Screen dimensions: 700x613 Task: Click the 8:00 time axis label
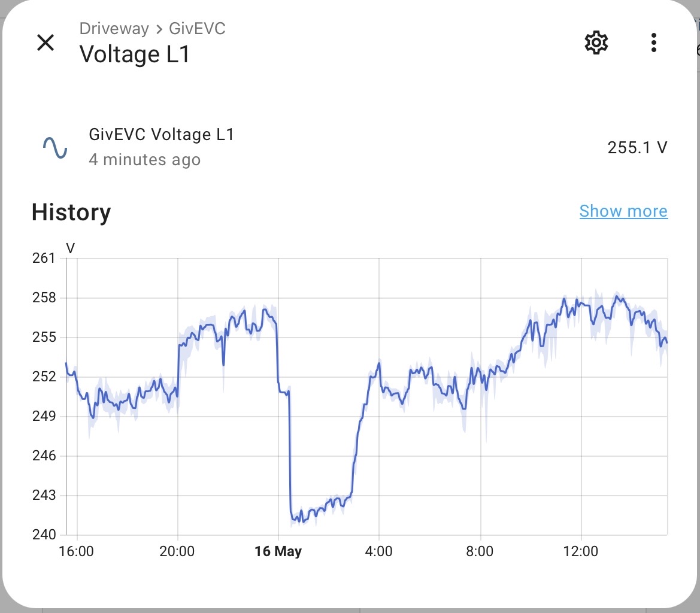click(480, 551)
